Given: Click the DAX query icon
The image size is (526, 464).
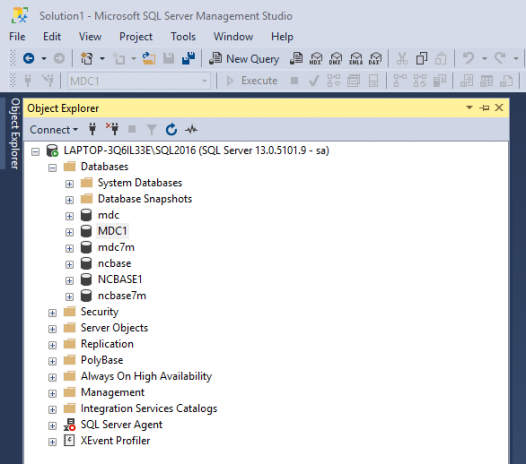Looking at the screenshot, I should [375, 59].
